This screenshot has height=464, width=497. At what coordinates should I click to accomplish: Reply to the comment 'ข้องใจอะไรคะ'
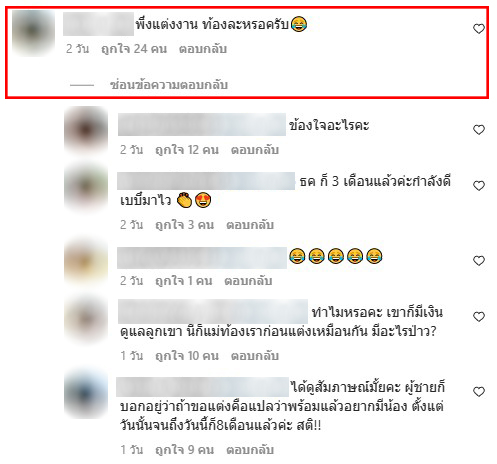(255, 150)
